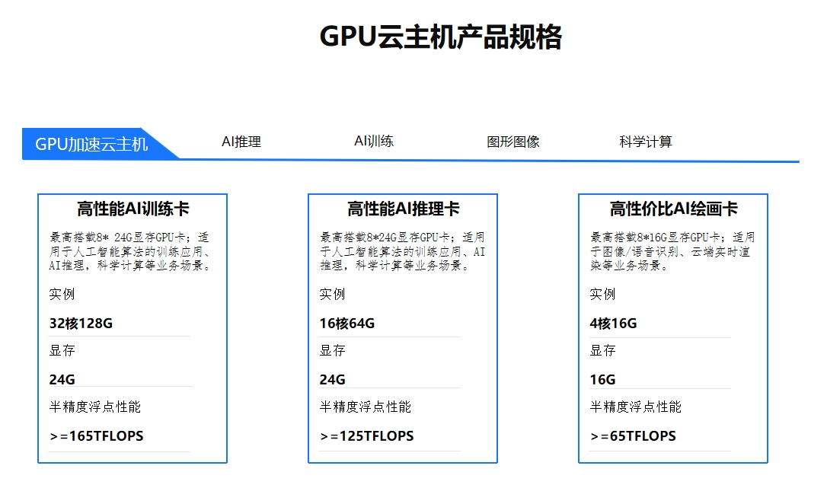Click 24G memory in the AI推理卡 card
The width and height of the screenshot is (827, 504).
coord(332,380)
